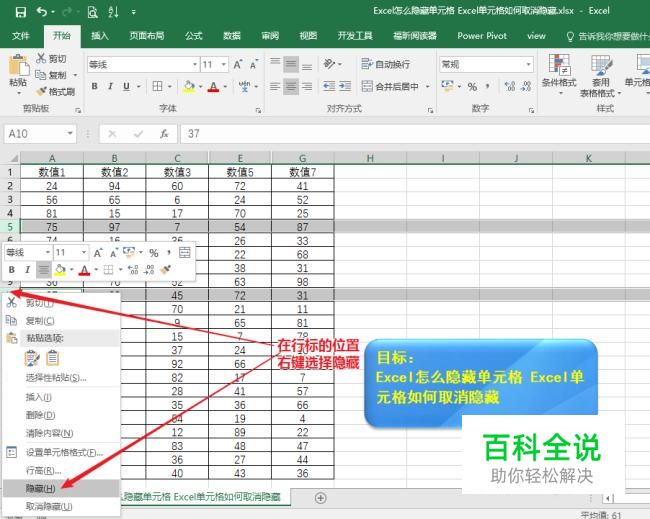This screenshot has width=650, height=519.
Task: Decrease decimal places in ribbon
Action: [526, 86]
